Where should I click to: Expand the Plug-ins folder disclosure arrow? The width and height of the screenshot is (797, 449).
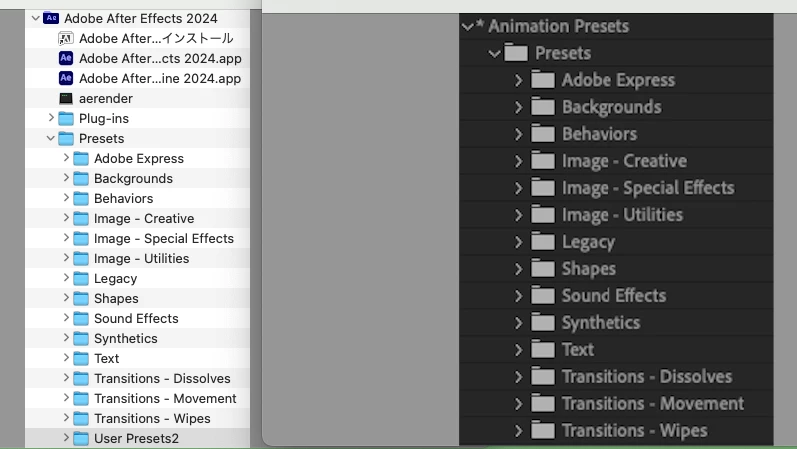click(x=51, y=118)
